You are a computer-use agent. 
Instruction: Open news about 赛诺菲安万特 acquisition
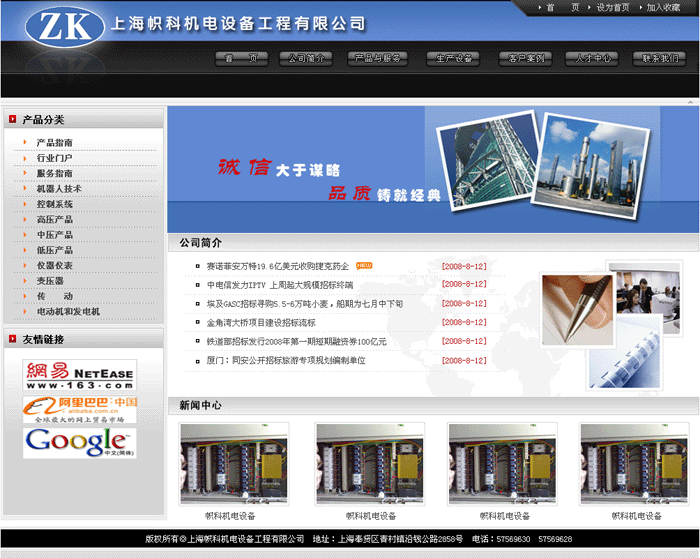pos(277,267)
